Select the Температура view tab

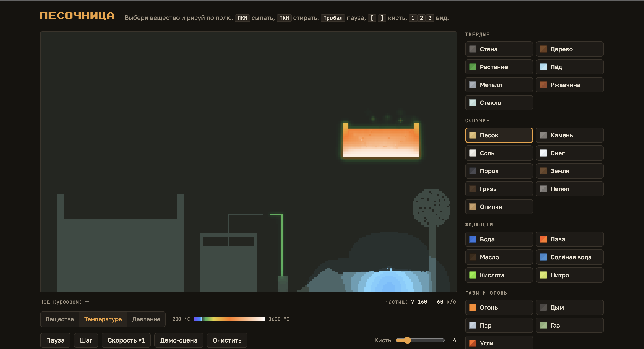(x=103, y=319)
